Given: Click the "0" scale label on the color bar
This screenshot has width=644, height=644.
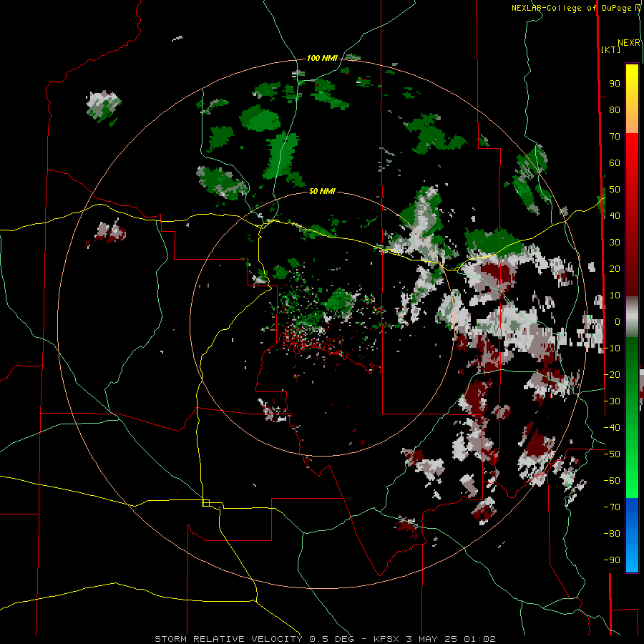Looking at the screenshot, I should [618, 321].
